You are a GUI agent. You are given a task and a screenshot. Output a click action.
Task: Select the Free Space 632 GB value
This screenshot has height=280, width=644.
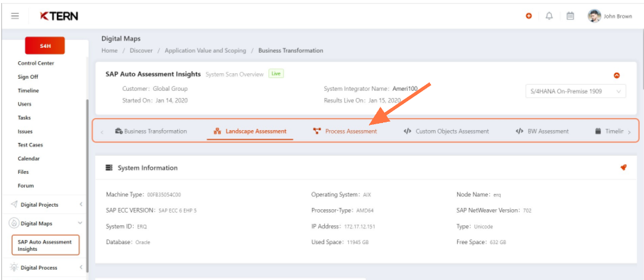click(498, 242)
